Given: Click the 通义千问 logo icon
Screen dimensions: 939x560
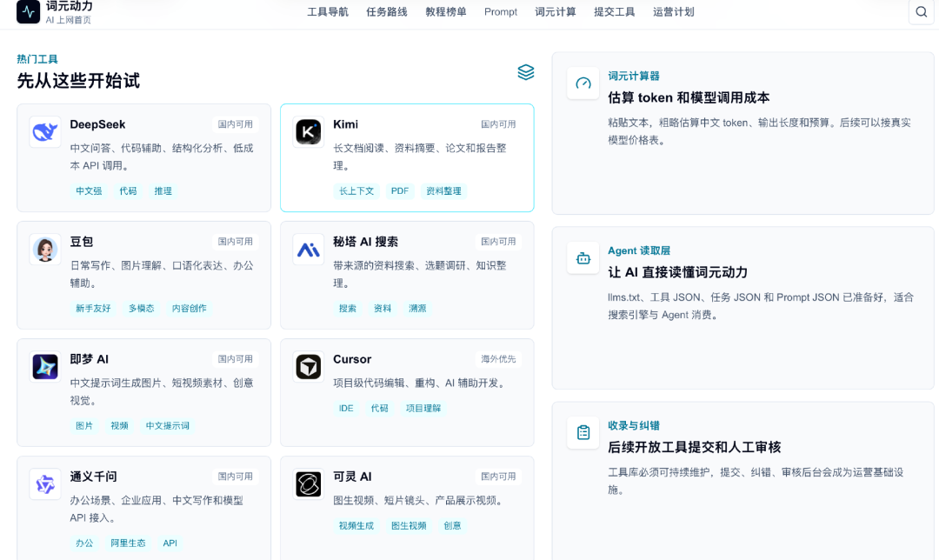Looking at the screenshot, I should pos(45,484).
